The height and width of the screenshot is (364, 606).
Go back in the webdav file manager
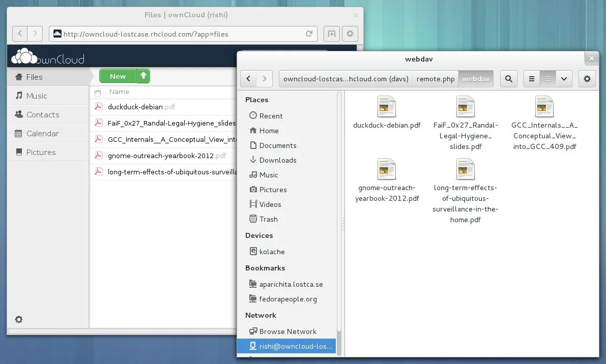point(248,79)
